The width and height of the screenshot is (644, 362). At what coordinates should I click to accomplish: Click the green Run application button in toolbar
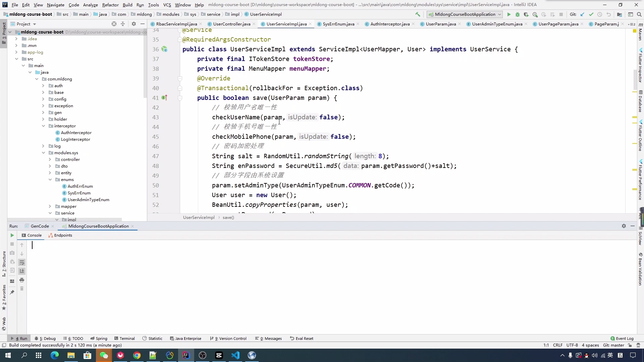[x=509, y=14]
